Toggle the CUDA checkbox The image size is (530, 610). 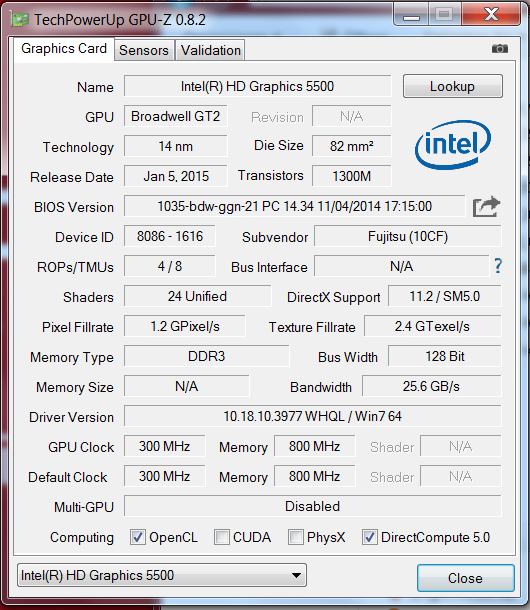click(222, 537)
